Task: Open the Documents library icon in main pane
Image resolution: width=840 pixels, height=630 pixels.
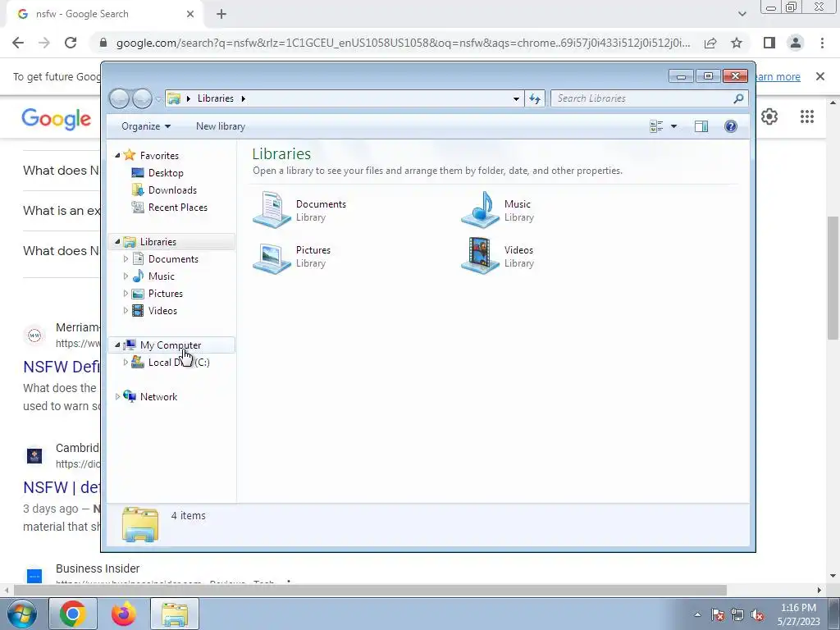Action: [x=272, y=210]
